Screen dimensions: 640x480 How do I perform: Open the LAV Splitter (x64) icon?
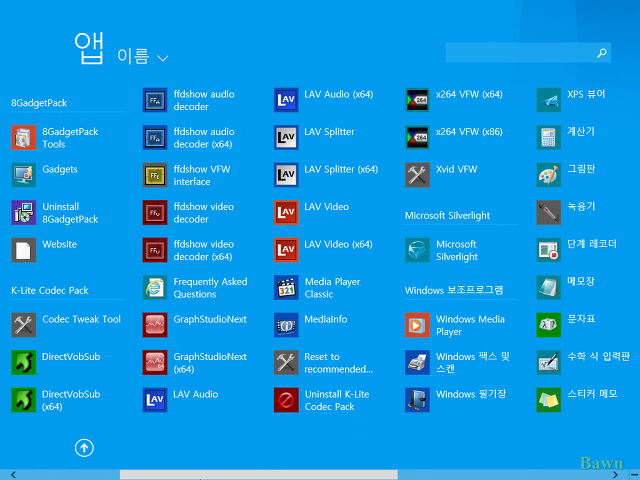[x=286, y=175]
